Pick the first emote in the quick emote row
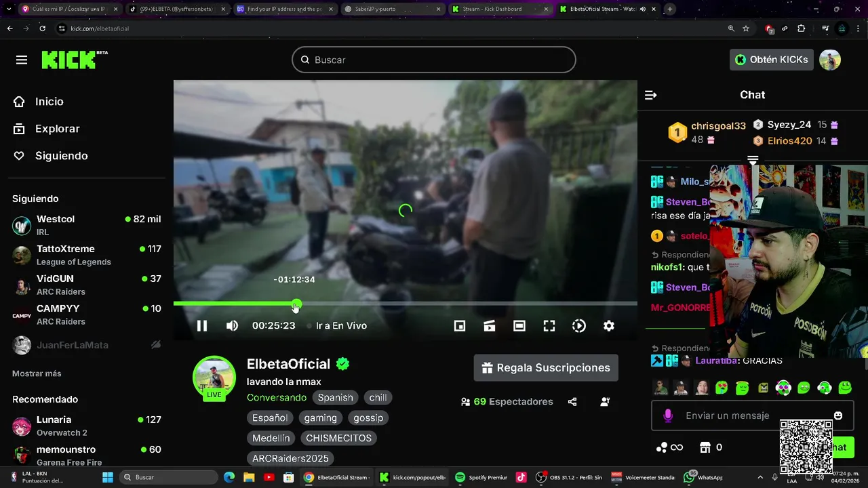This screenshot has width=868, height=488. (660, 388)
